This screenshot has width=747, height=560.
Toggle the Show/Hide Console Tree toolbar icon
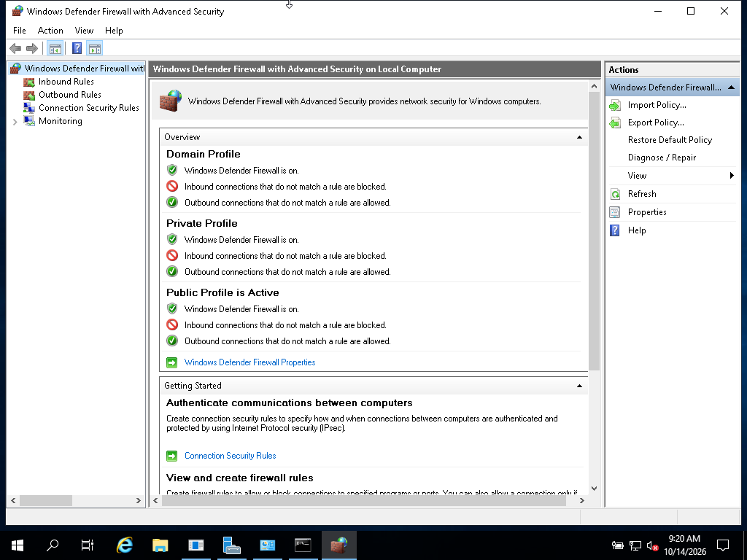(x=55, y=49)
